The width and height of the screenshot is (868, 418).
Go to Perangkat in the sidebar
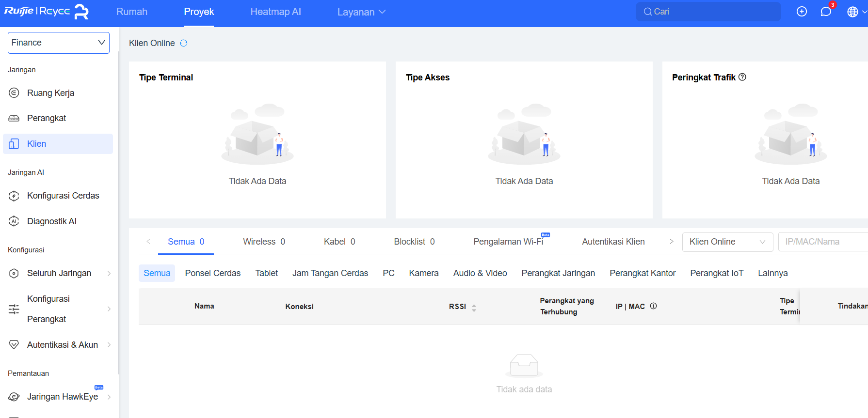[47, 118]
